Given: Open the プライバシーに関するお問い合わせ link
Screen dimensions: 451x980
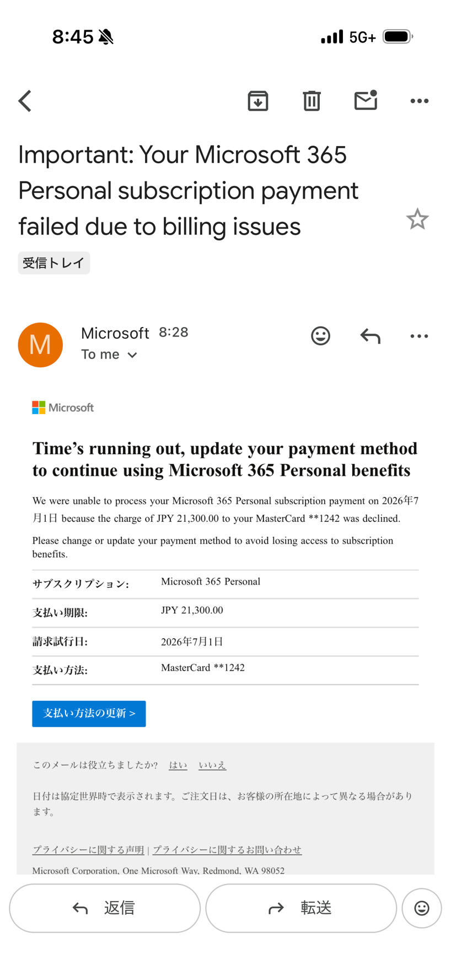Looking at the screenshot, I should click(227, 850).
